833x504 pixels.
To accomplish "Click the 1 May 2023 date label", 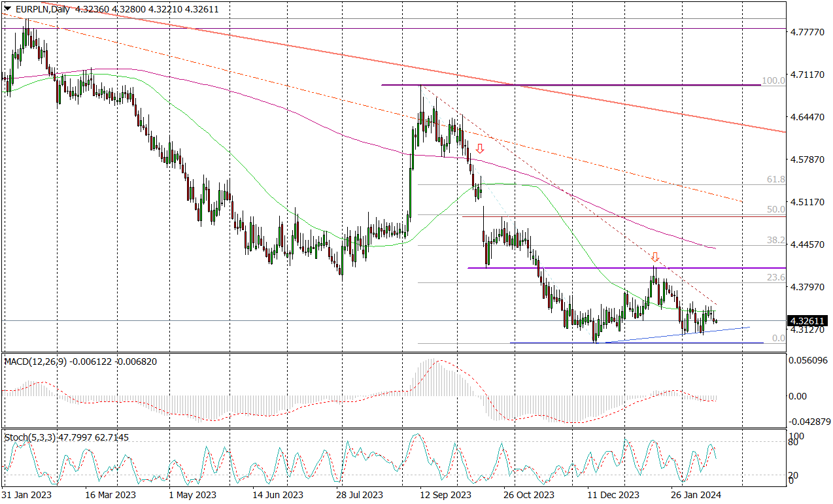I will (192, 495).
